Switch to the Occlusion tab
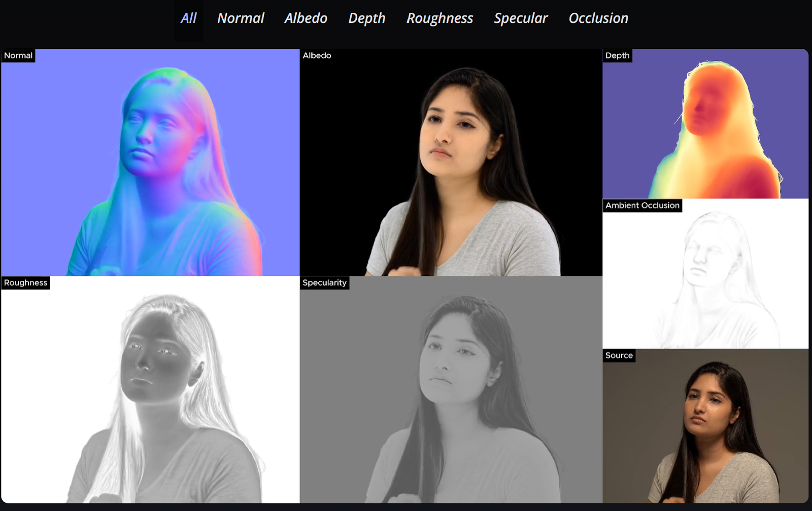The height and width of the screenshot is (511, 812). click(598, 18)
